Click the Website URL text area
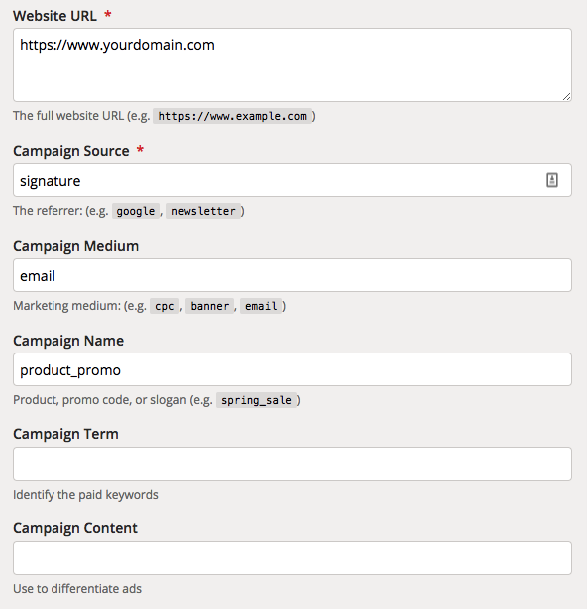587x609 pixels. 292,65
